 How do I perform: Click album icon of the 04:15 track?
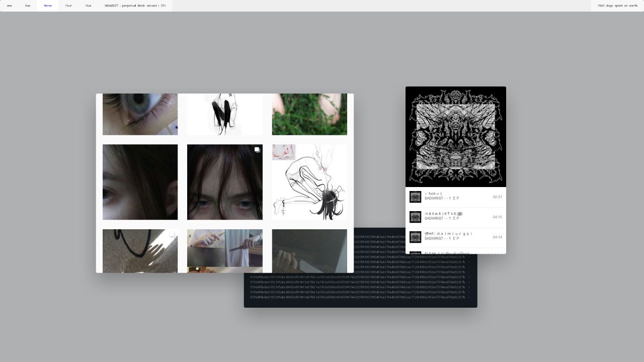(x=415, y=217)
